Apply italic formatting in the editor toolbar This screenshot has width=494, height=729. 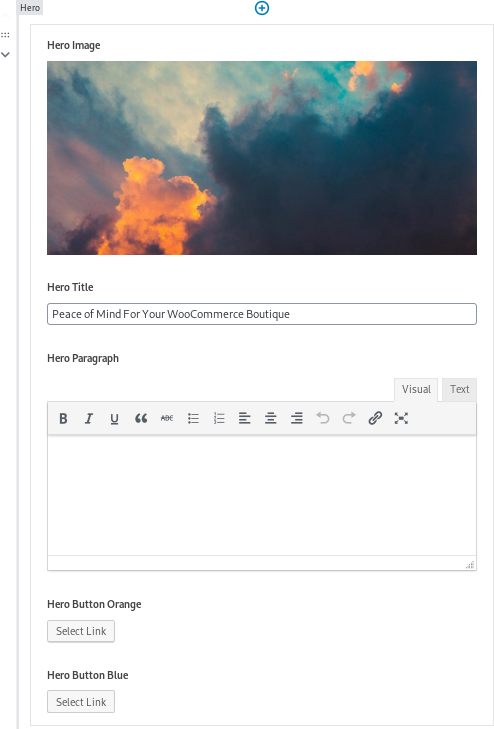coord(89,418)
